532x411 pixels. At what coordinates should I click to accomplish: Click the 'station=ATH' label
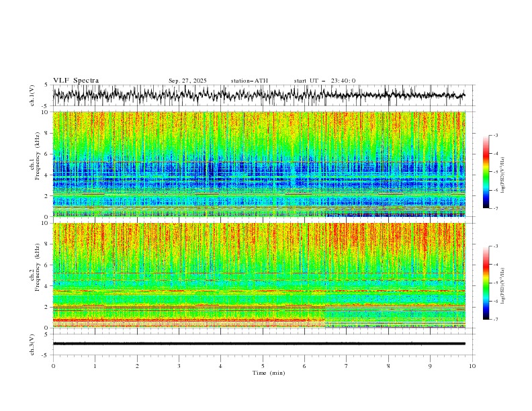pos(249,81)
